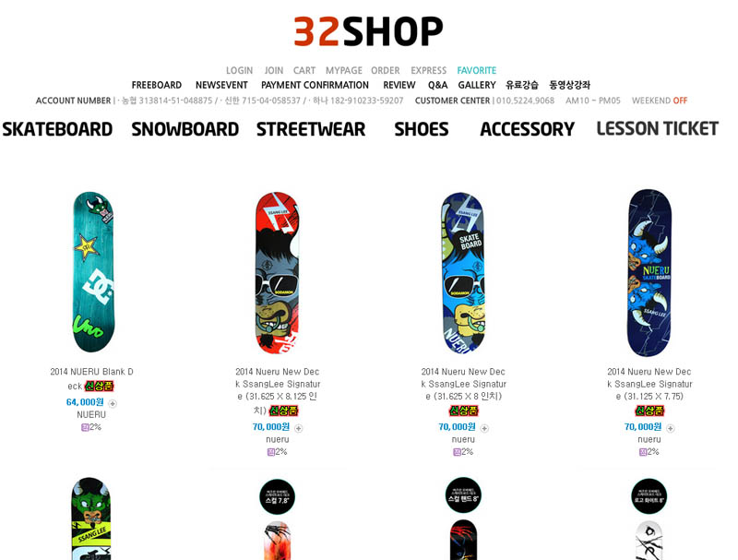The height and width of the screenshot is (560, 738).
Task: Open the SKATEBOARD category
Action: [x=57, y=129]
